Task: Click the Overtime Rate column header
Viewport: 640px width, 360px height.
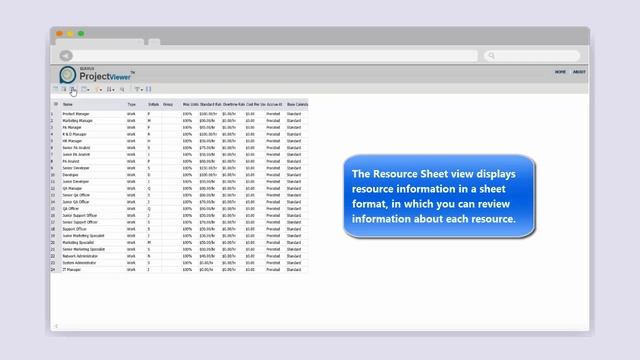Action: point(233,104)
